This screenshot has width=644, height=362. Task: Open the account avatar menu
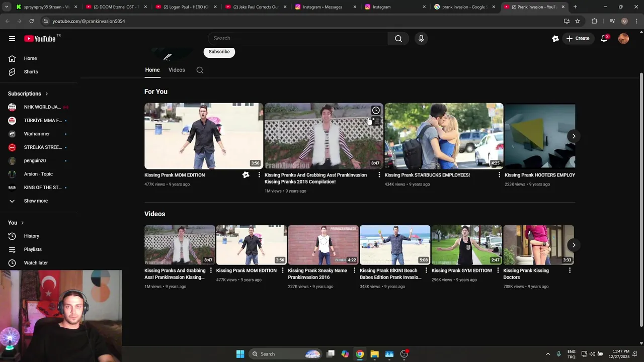[623, 39]
